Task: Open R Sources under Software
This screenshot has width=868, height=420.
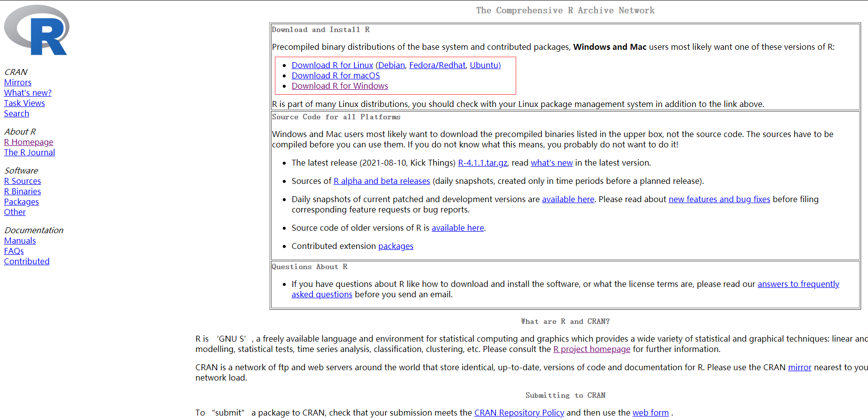Action: coord(22,181)
